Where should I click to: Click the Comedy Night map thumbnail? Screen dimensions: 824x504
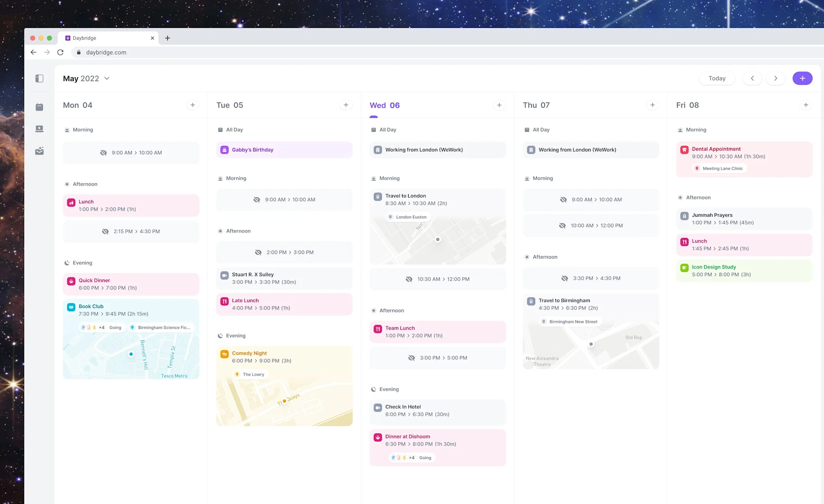(284, 403)
